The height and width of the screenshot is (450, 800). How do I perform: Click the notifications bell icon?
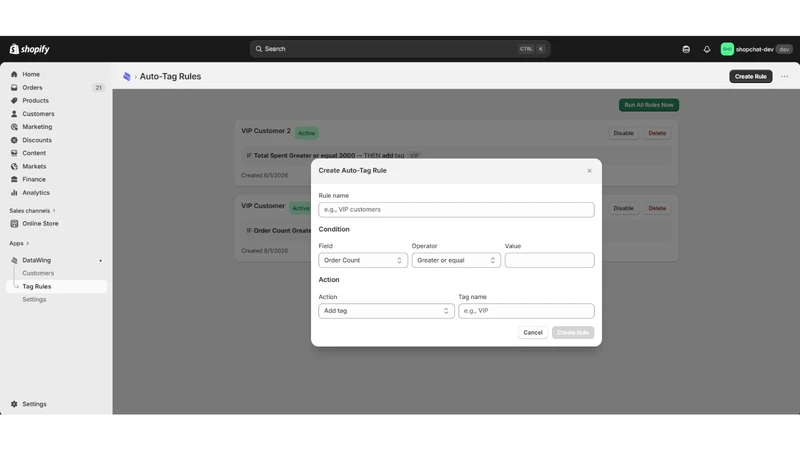coord(707,49)
